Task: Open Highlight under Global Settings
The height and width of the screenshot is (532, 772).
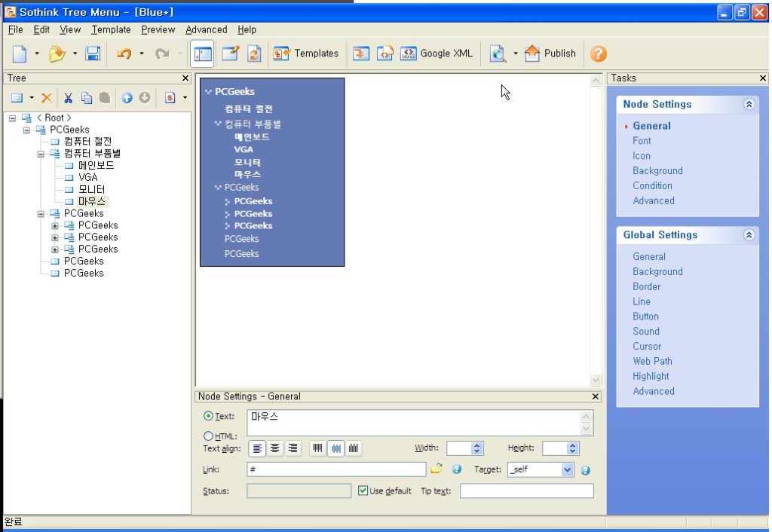Action: click(651, 376)
